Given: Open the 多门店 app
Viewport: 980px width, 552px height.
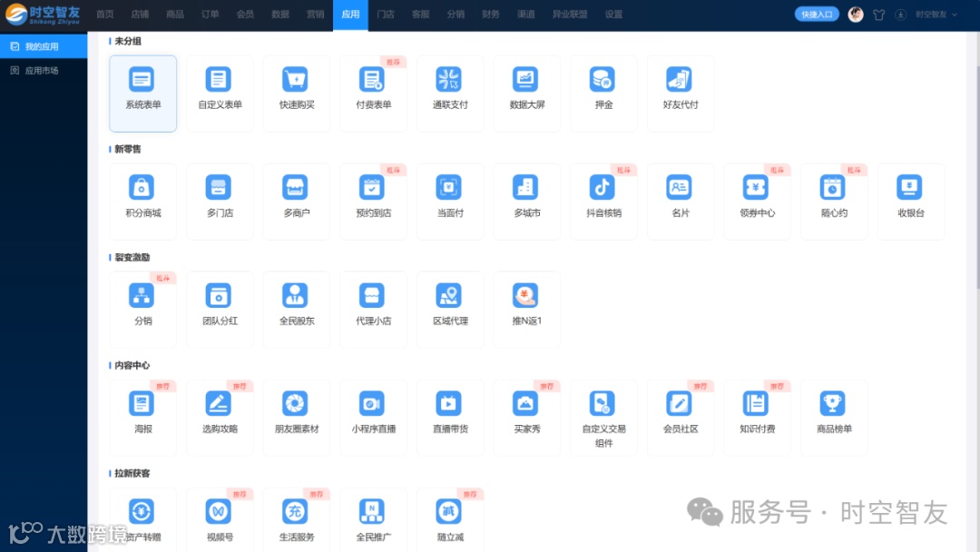Looking at the screenshot, I should [x=220, y=202].
